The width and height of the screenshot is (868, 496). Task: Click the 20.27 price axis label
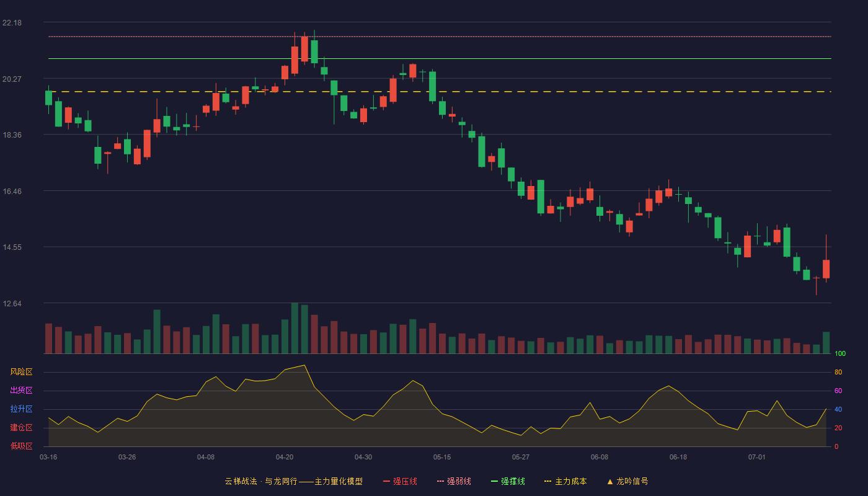pos(12,79)
